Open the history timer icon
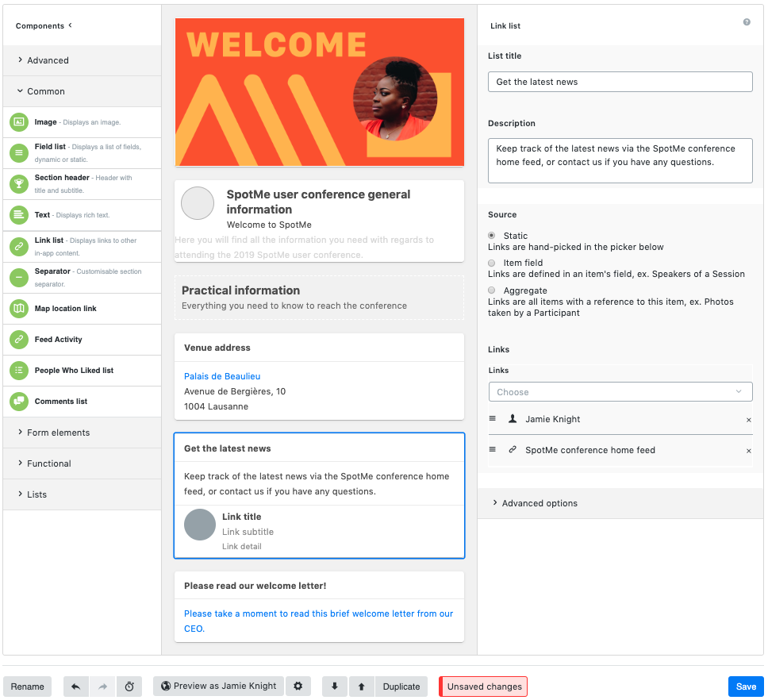Image resolution: width=768 pixels, height=700 pixels. (129, 687)
